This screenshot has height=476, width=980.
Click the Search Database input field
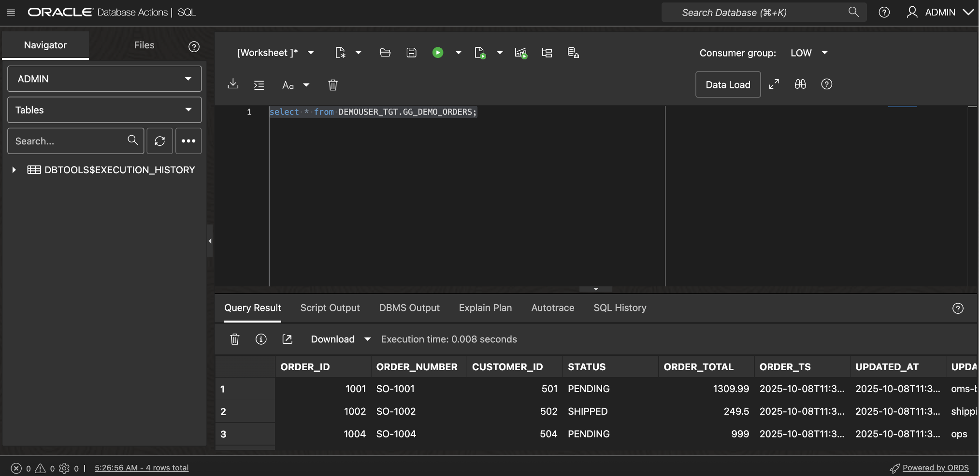coord(754,13)
